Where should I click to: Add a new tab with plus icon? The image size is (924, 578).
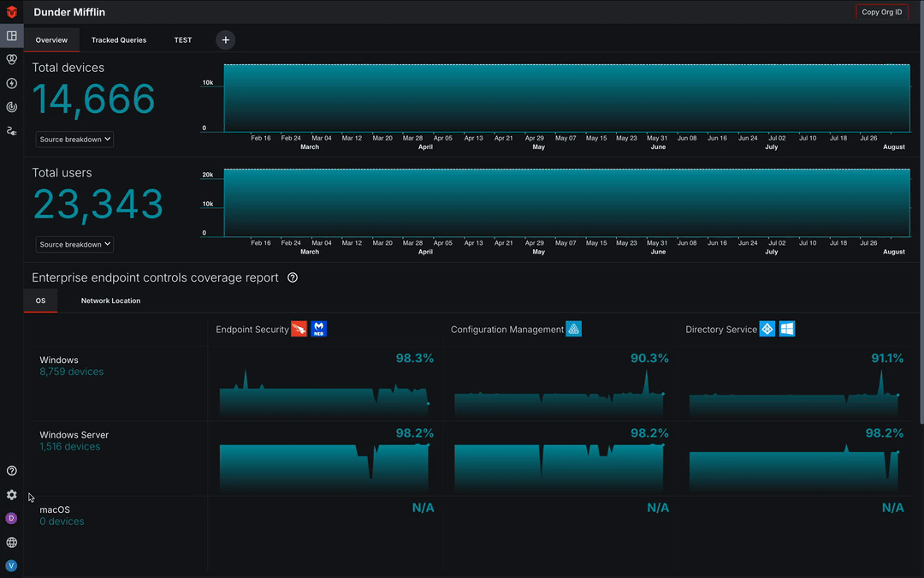[225, 40]
